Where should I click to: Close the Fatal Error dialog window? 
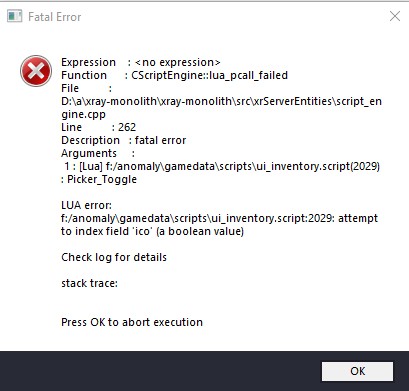(x=395, y=16)
